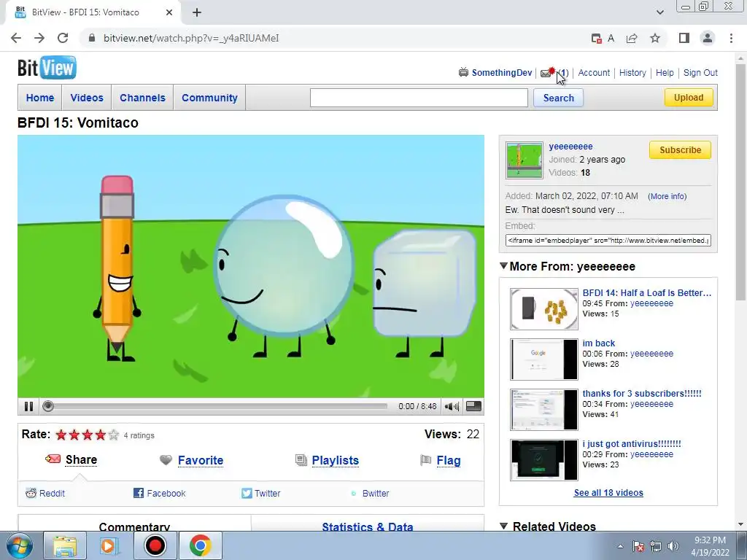
Task: Open Chrome profile avatar button
Action: coord(708,38)
